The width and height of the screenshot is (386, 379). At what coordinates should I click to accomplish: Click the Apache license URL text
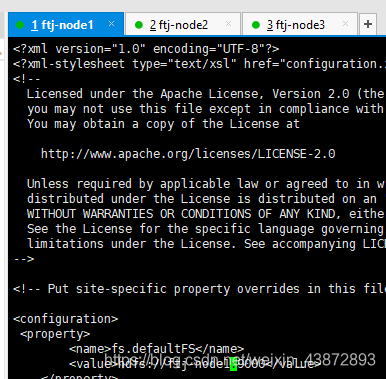click(x=188, y=154)
